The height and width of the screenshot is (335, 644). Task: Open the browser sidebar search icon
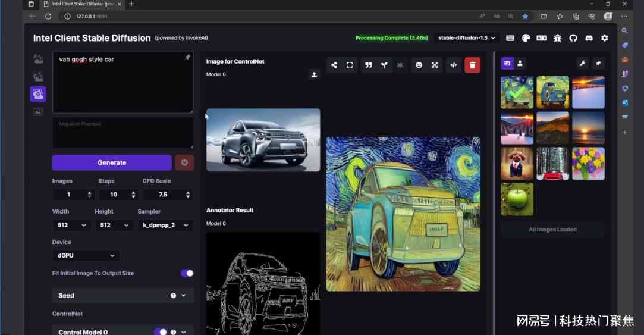[625, 30]
